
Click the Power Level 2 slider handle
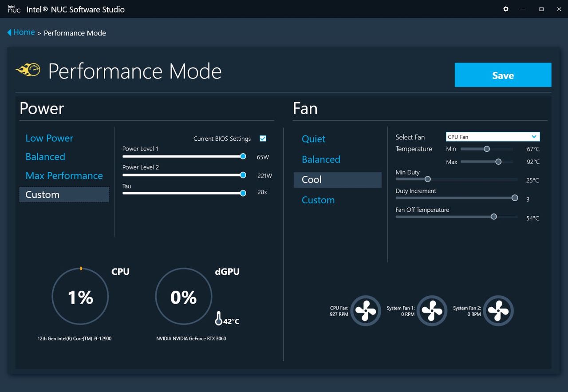pos(243,175)
